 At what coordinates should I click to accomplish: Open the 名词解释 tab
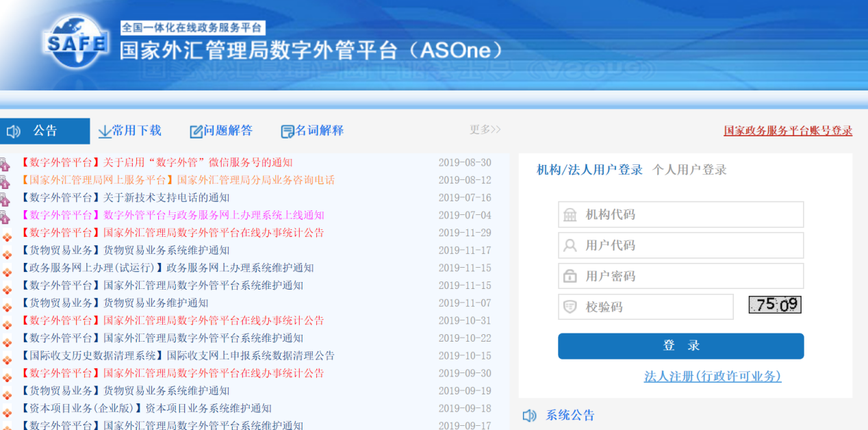(312, 131)
